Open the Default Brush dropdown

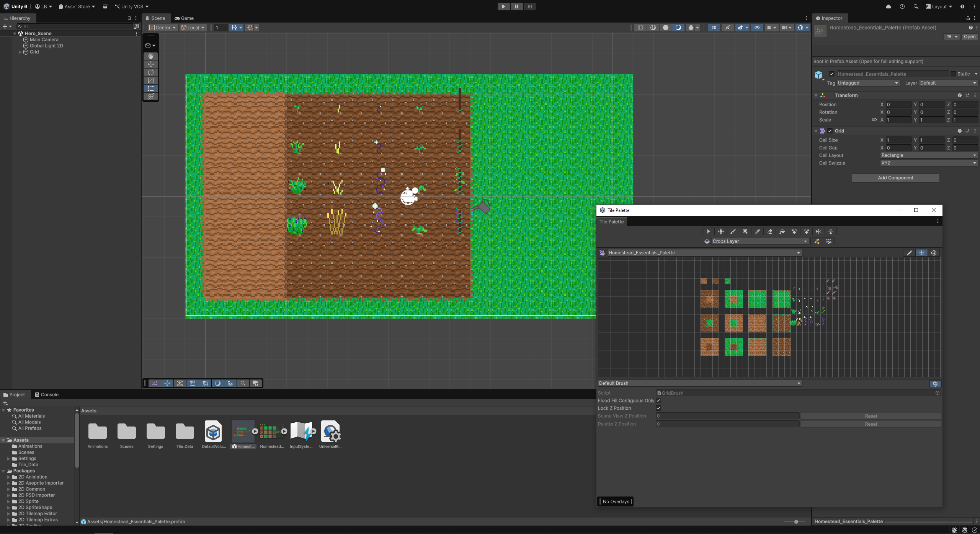click(699, 383)
